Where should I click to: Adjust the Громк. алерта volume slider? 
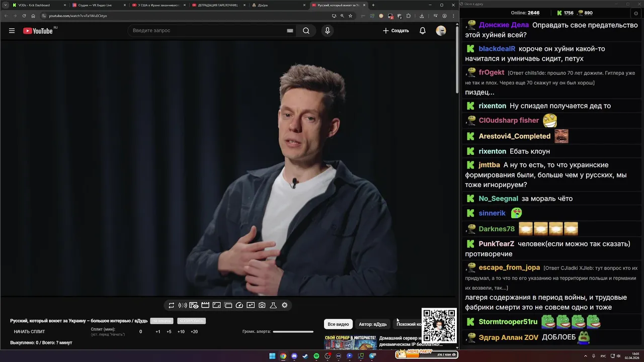(x=293, y=332)
